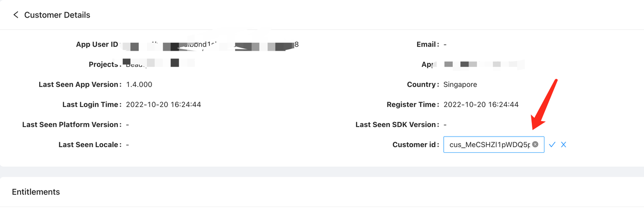Click inside the Customer id field

[488, 145]
